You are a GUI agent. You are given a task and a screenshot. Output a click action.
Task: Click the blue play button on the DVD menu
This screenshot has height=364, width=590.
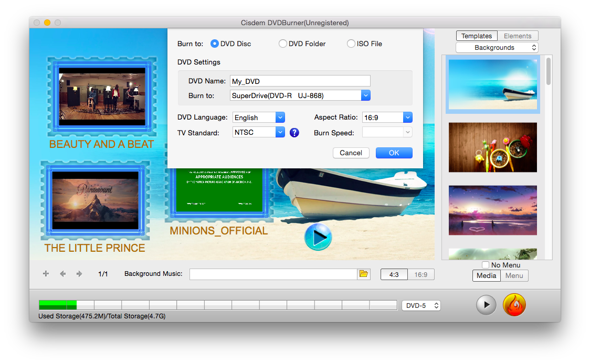point(318,238)
